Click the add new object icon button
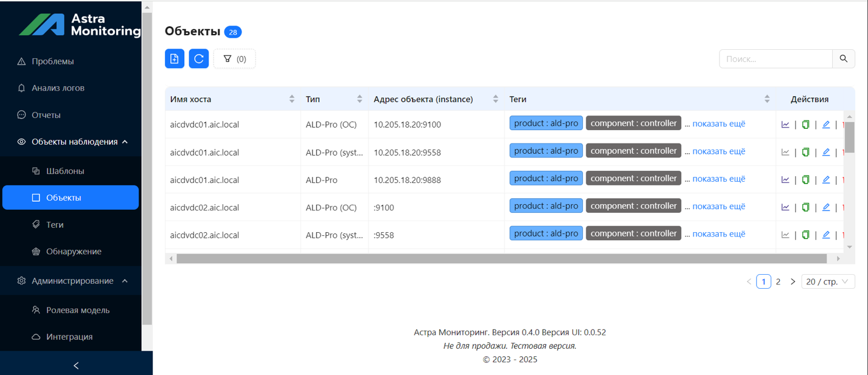Viewport: 868px width, 375px height. [x=175, y=59]
